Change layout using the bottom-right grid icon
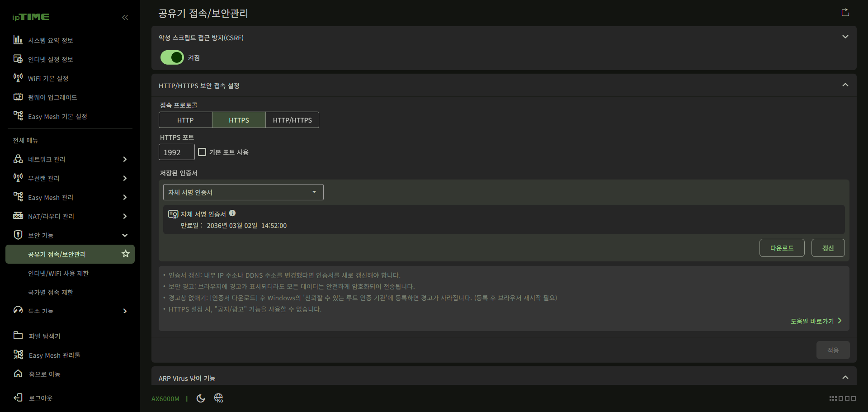Viewport: 868px width, 412px height. tap(843, 398)
